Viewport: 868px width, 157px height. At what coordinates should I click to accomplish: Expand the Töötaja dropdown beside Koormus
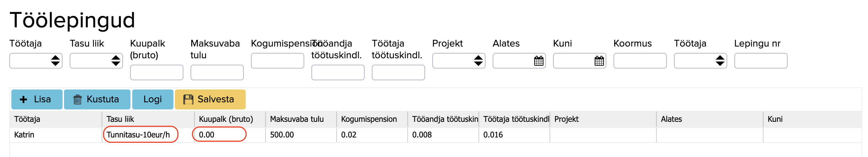701,61
